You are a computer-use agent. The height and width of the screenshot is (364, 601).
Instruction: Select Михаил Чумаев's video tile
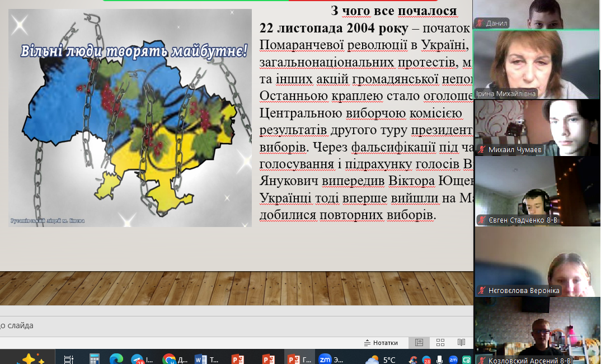536,127
